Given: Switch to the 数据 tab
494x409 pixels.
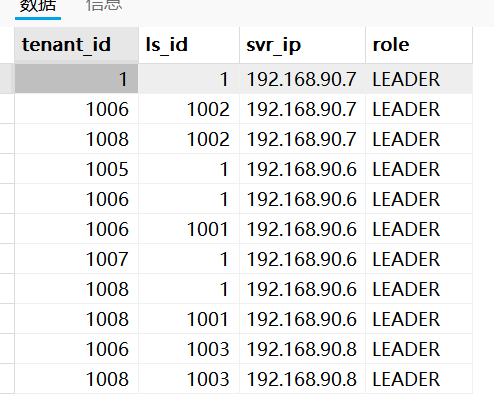Looking at the screenshot, I should coord(38,7).
